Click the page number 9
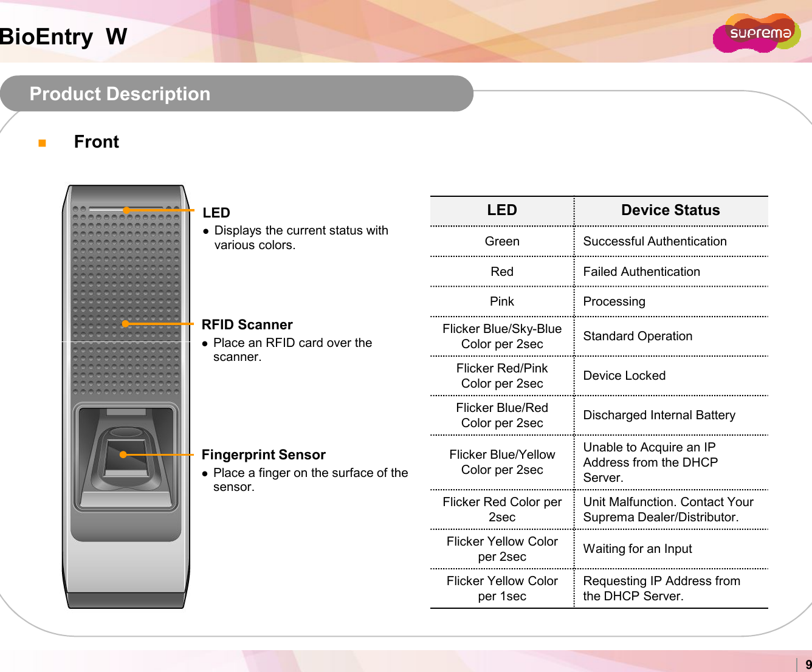 click(808, 665)
